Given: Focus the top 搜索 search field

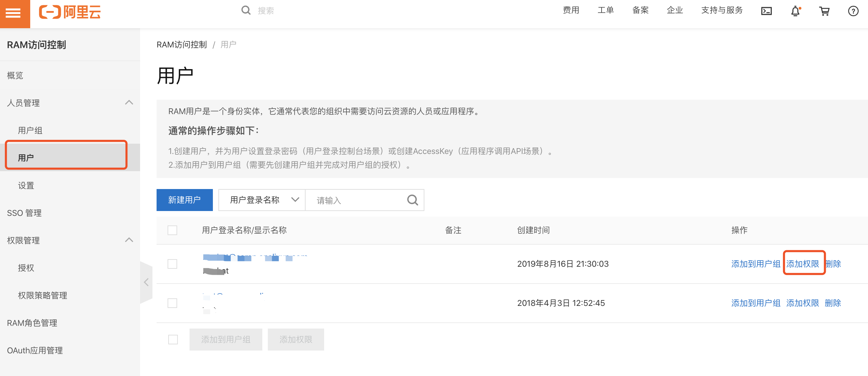Looking at the screenshot, I should tap(266, 11).
